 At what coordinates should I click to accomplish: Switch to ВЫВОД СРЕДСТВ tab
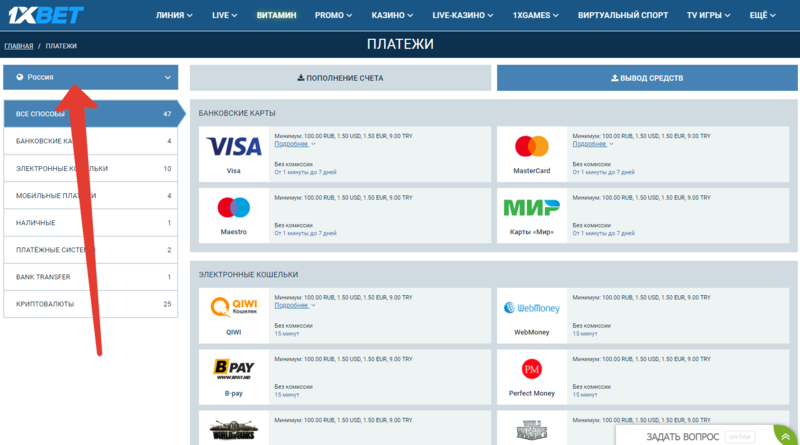pos(647,78)
